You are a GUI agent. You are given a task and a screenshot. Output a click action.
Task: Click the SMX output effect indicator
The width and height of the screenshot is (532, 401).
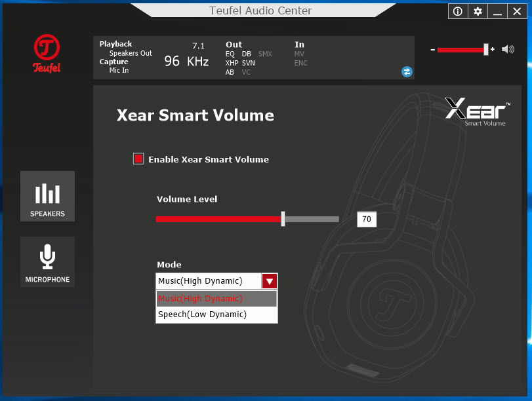265,54
